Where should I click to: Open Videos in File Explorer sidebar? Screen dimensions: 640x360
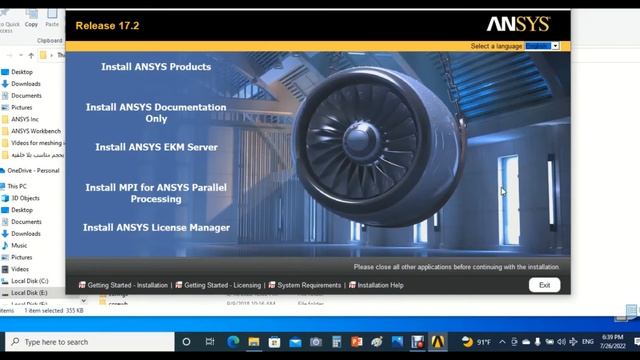click(x=20, y=269)
